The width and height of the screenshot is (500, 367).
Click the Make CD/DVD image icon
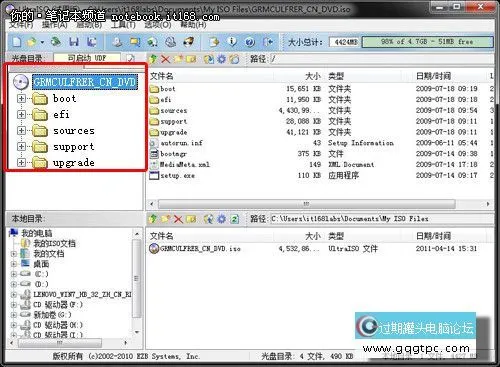point(117,42)
